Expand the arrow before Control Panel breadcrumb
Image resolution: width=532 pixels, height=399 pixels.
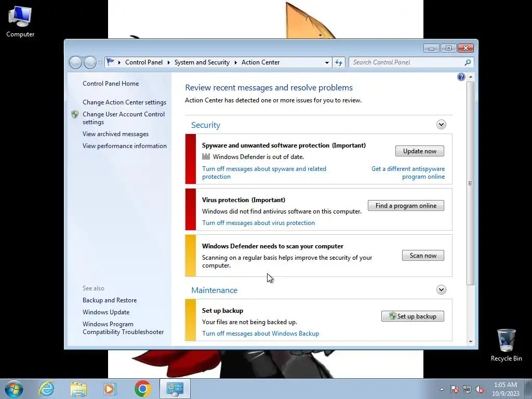119,62
